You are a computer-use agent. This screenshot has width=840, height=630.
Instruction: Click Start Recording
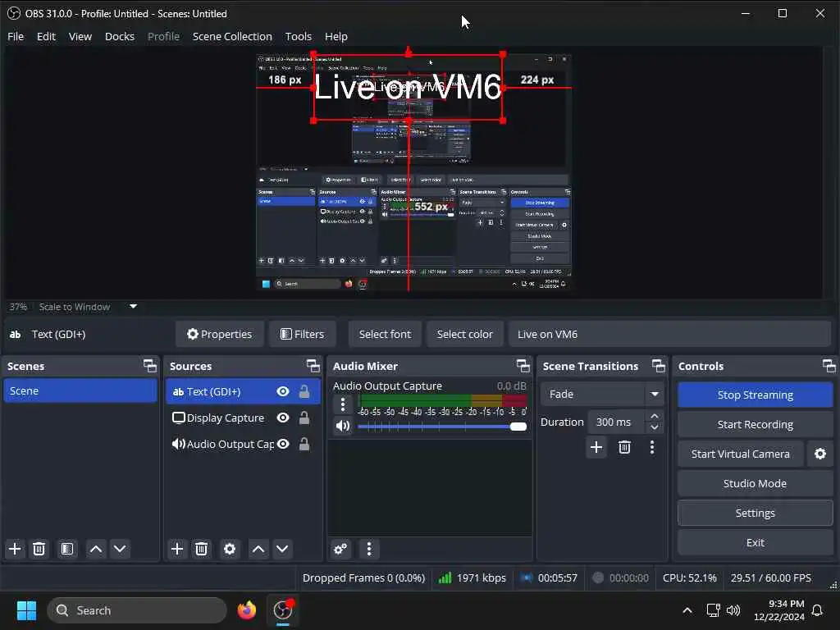pos(755,424)
